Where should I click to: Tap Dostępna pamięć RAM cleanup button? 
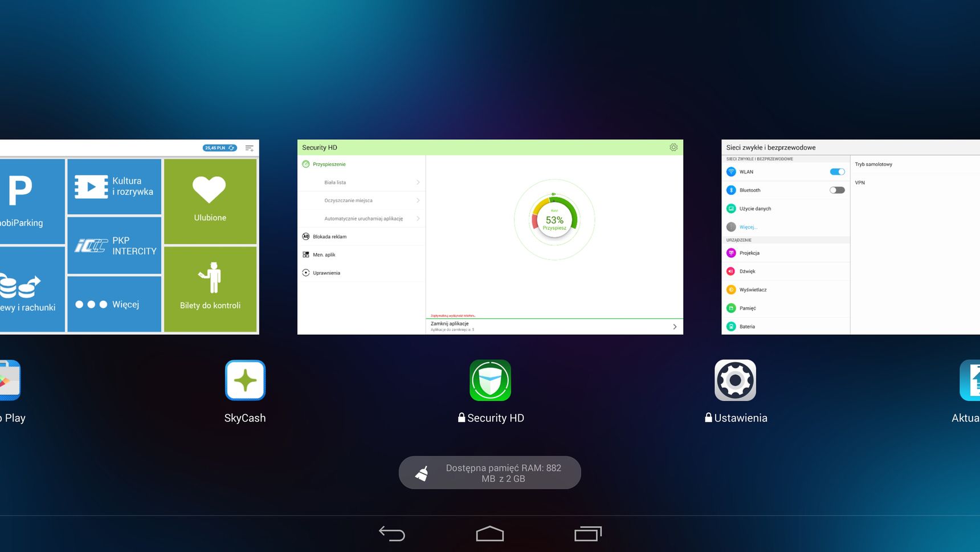tap(490, 473)
